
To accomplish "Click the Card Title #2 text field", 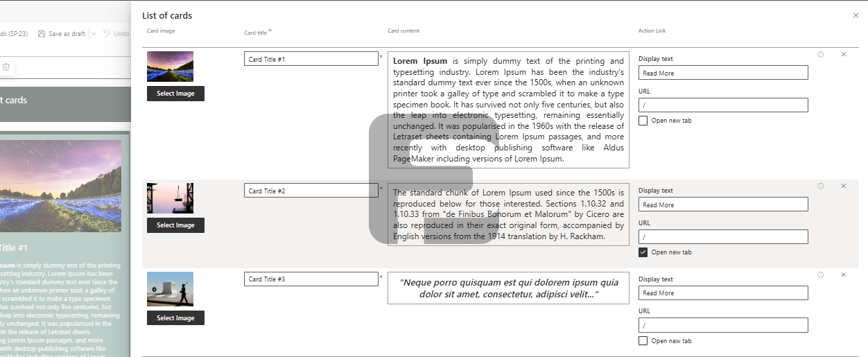I will 311,191.
